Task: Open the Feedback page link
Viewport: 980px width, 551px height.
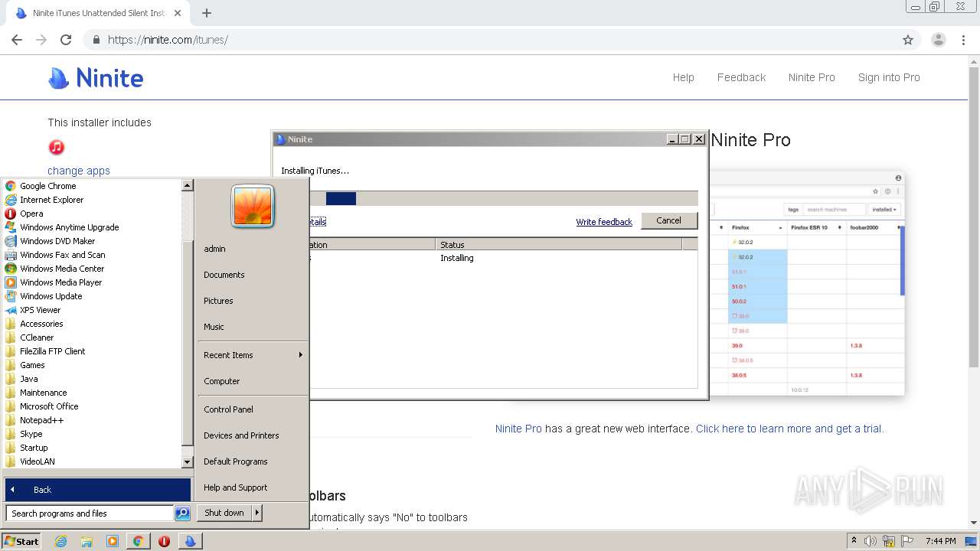Action: coord(741,77)
